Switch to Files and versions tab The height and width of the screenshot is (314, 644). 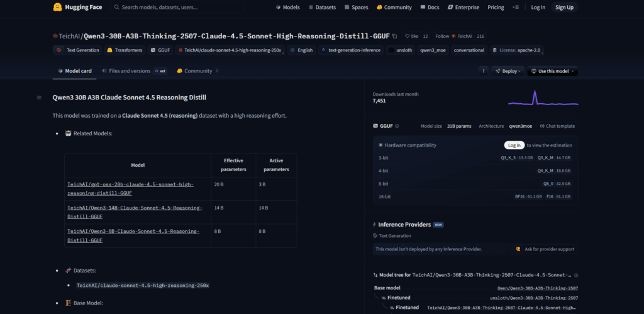pyautogui.click(x=134, y=70)
